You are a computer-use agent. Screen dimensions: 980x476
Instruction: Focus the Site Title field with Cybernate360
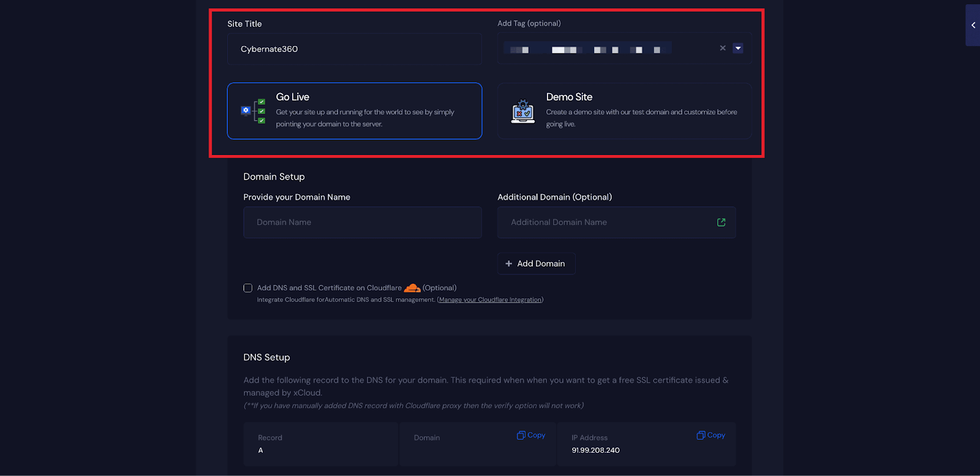point(354,49)
